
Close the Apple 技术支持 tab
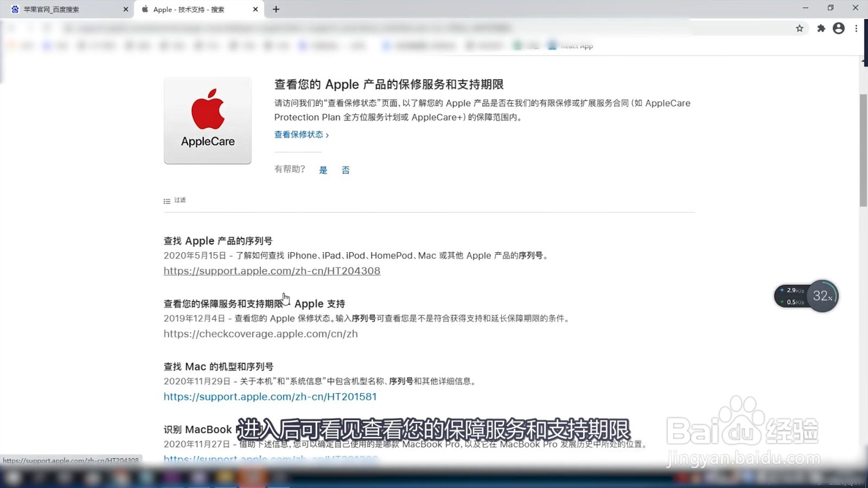point(256,9)
